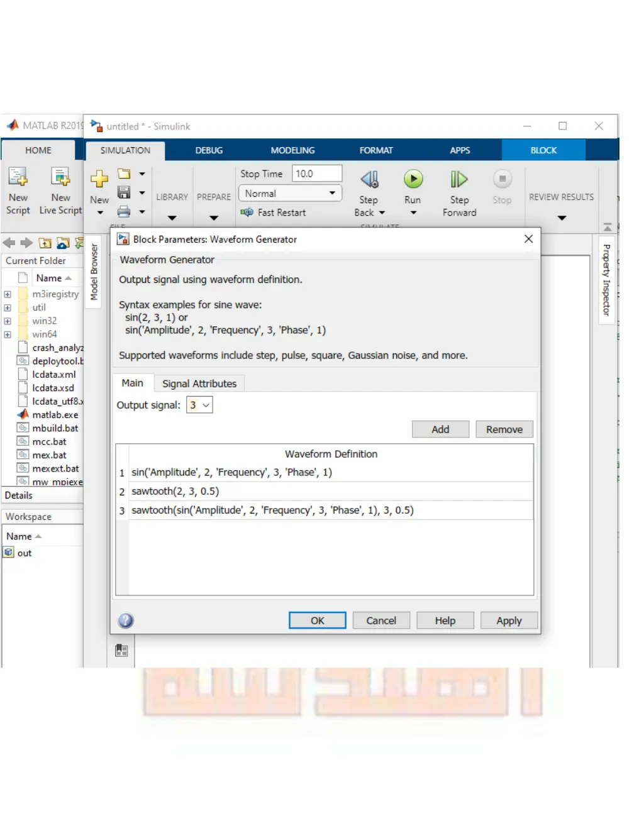Open the dropdown arrow next to Save
This screenshot has height=833, width=644.
click(x=142, y=192)
